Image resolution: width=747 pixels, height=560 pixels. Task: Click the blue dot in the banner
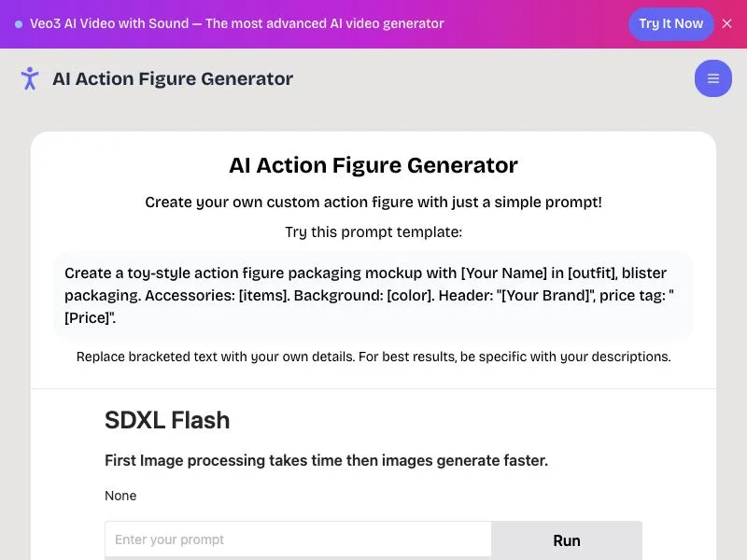(x=19, y=24)
